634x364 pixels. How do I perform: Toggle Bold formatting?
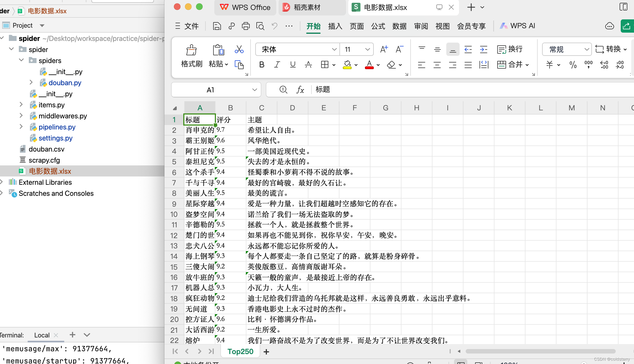[262, 65]
